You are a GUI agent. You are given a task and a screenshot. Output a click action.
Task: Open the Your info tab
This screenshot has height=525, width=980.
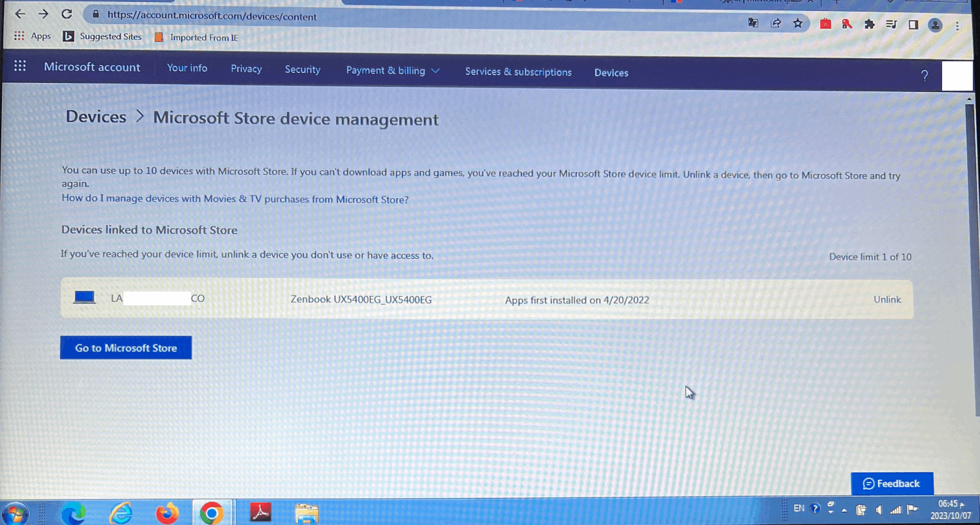click(x=187, y=68)
